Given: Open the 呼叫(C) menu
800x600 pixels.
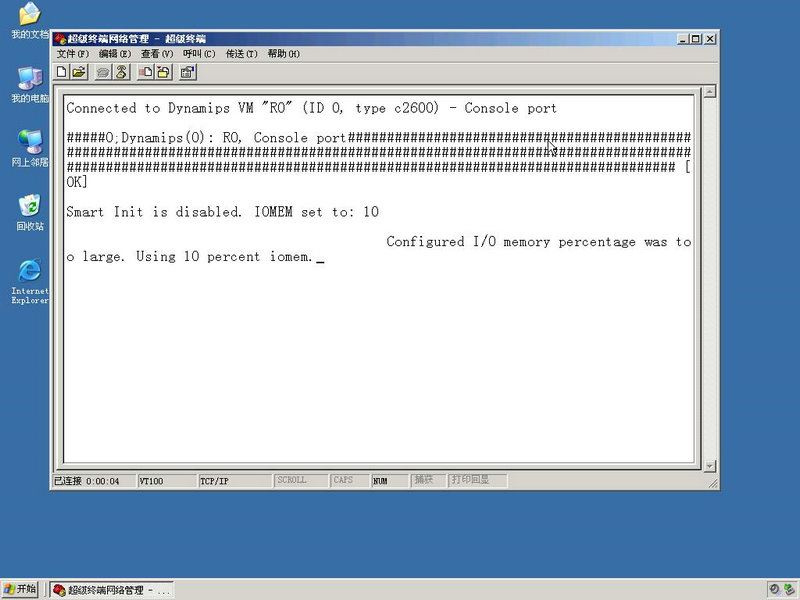Looking at the screenshot, I should point(199,54).
